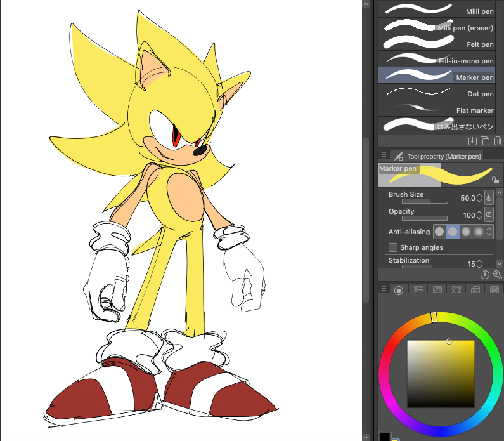Open Sub Tool Detail with the wrench icon
Image resolution: width=504 pixels, height=441 pixels.
(497, 275)
